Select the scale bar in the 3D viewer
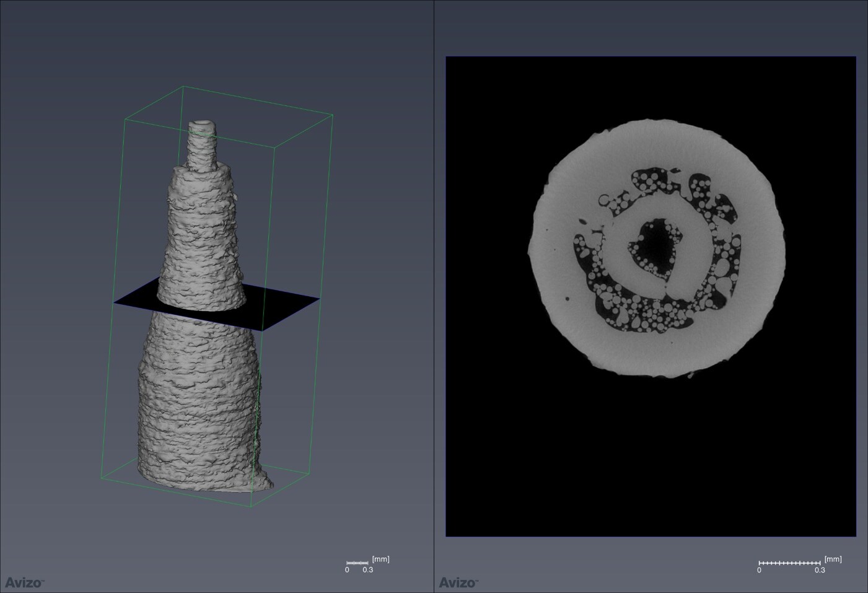Image resolution: width=868 pixels, height=593 pixels. pos(357,563)
